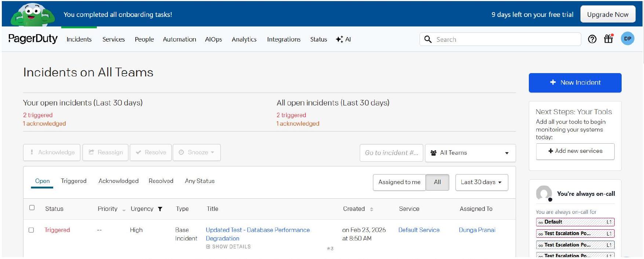This screenshot has width=644, height=259.
Task: Click the search magnifier icon
Action: point(428,39)
